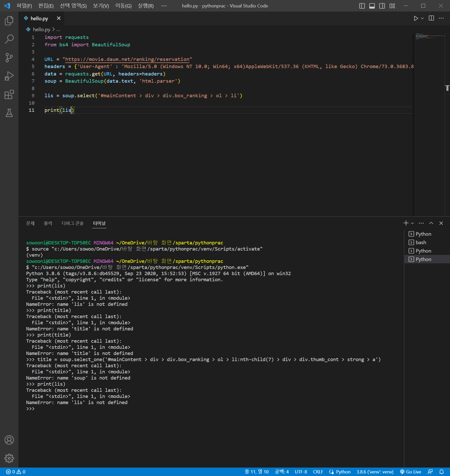Click 줄 11, 열 10 cursor position
Viewport: 450px width, 476px height.
[256, 472]
